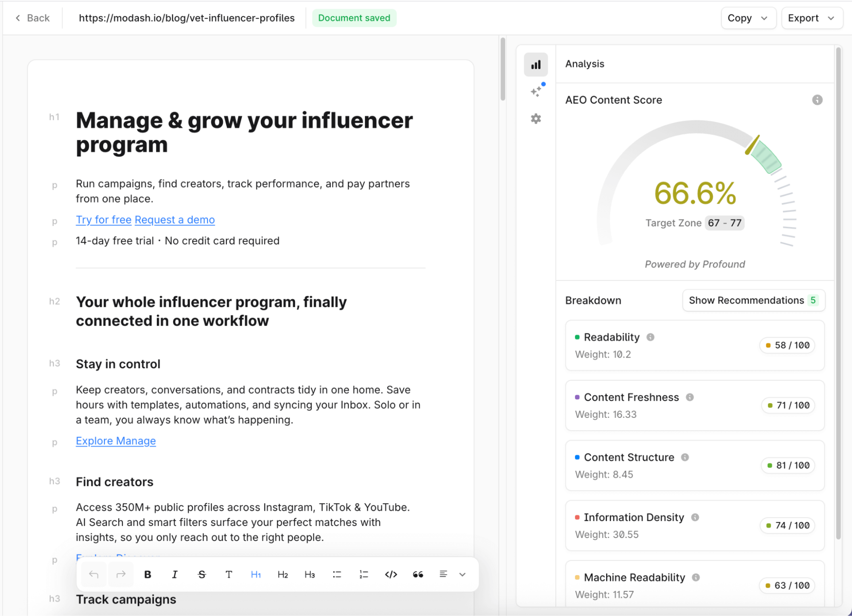852x616 pixels.
Task: Toggle the H1 heading style
Action: 256,574
